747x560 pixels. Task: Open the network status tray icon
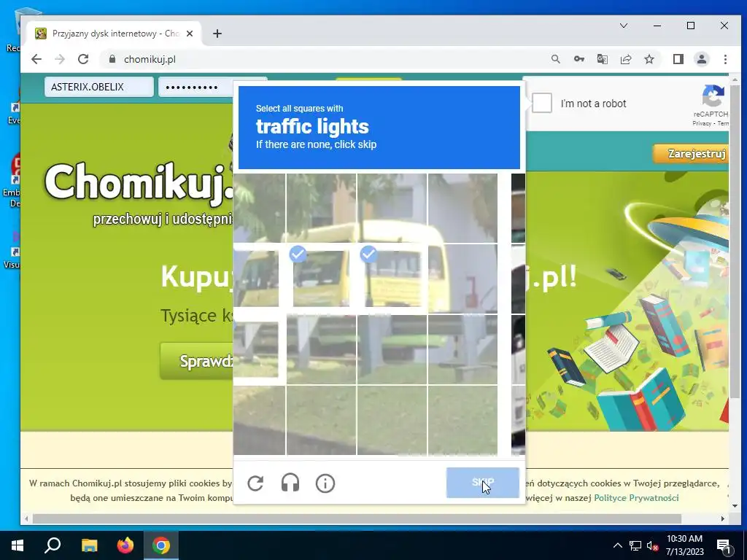coord(635,545)
